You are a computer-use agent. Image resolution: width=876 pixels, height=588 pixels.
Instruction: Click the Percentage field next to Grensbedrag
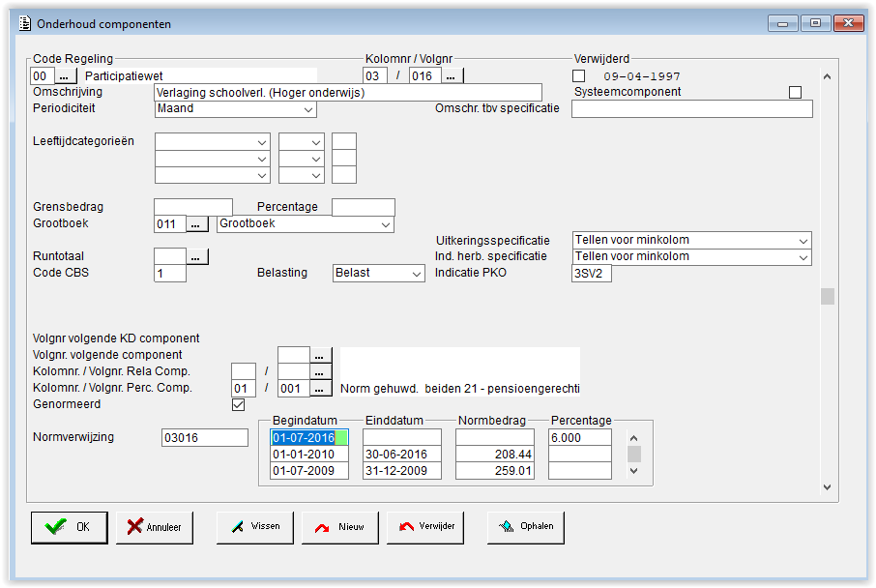pyautogui.click(x=364, y=207)
